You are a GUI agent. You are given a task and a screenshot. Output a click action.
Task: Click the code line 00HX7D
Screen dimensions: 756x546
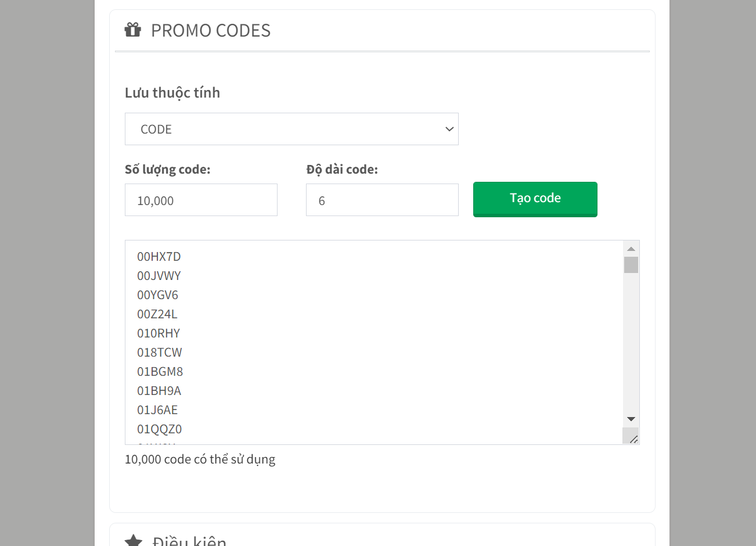click(159, 256)
